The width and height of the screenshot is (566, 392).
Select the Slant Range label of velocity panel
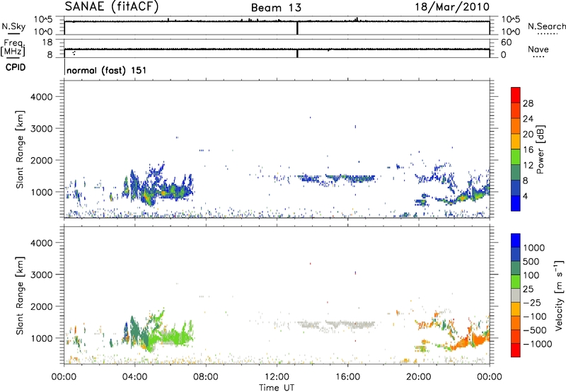pyautogui.click(x=20, y=295)
